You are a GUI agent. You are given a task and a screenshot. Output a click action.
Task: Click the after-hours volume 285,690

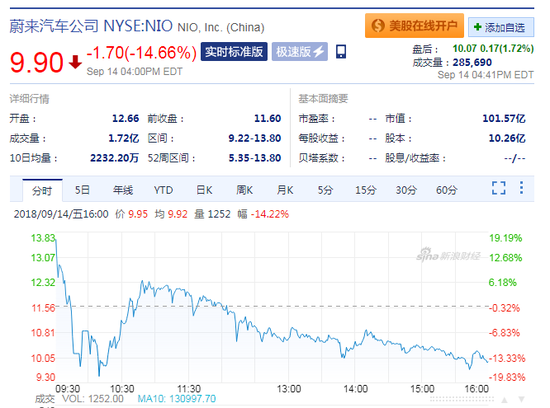click(x=472, y=62)
